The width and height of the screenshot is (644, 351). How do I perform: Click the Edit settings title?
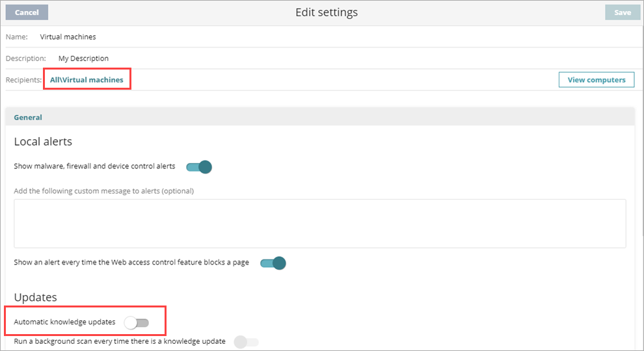click(326, 12)
